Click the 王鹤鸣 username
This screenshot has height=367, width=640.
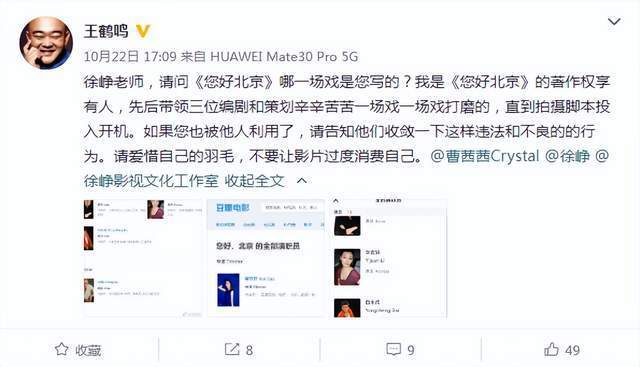(x=106, y=31)
